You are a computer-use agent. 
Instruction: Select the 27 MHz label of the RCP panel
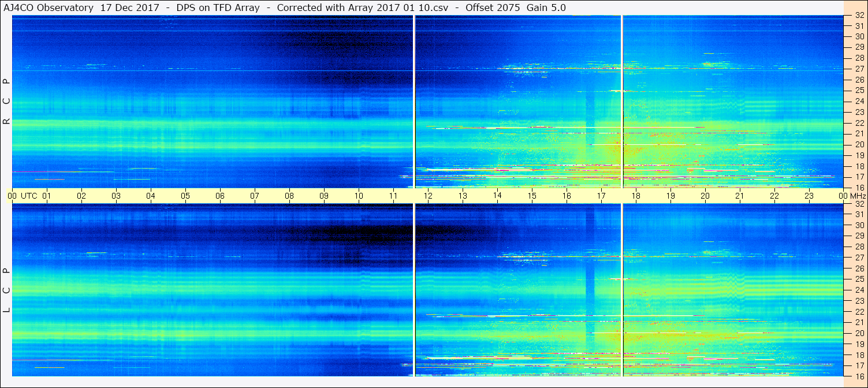click(859, 69)
